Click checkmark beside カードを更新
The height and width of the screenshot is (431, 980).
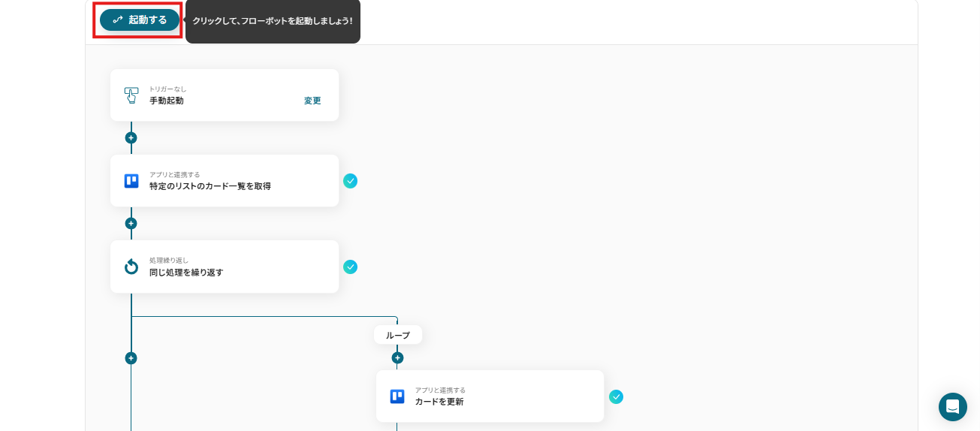coord(616,396)
